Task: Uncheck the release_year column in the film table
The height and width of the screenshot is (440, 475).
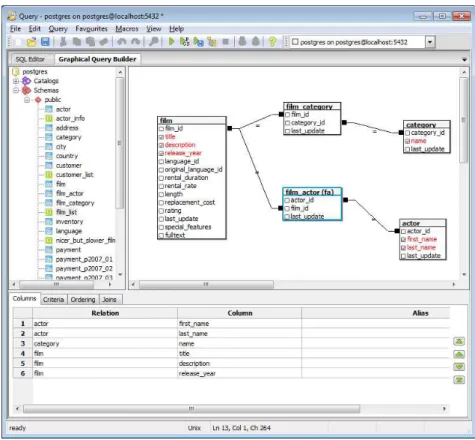Action: tap(161, 153)
